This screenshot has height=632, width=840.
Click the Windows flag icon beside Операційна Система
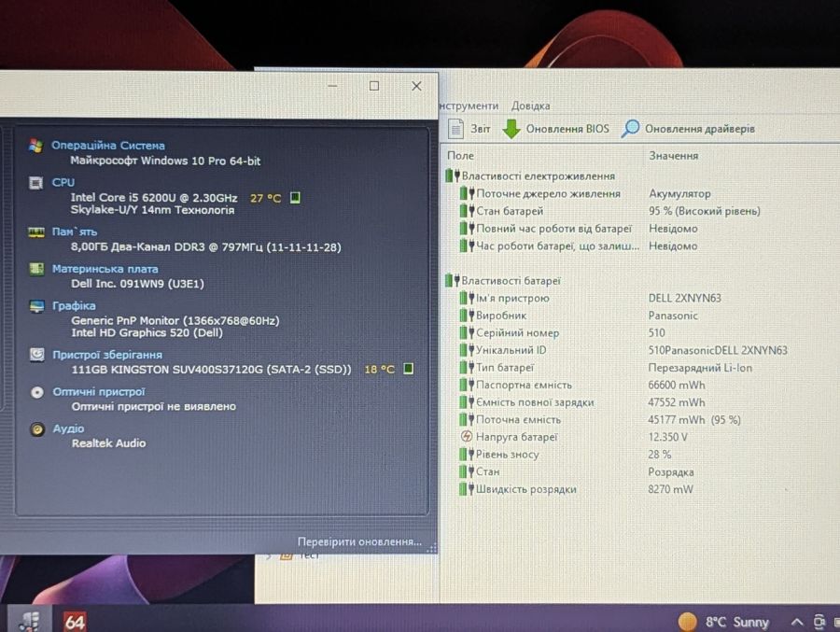[35, 146]
